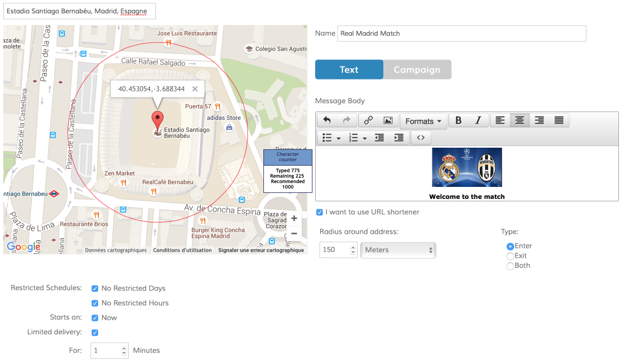
Task: Expand the Meters unit dropdown
Action: 398,250
